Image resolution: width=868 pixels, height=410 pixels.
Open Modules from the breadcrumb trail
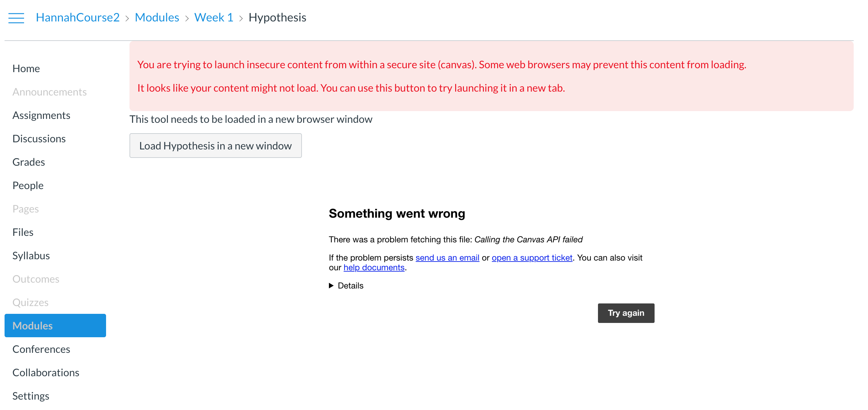click(157, 17)
